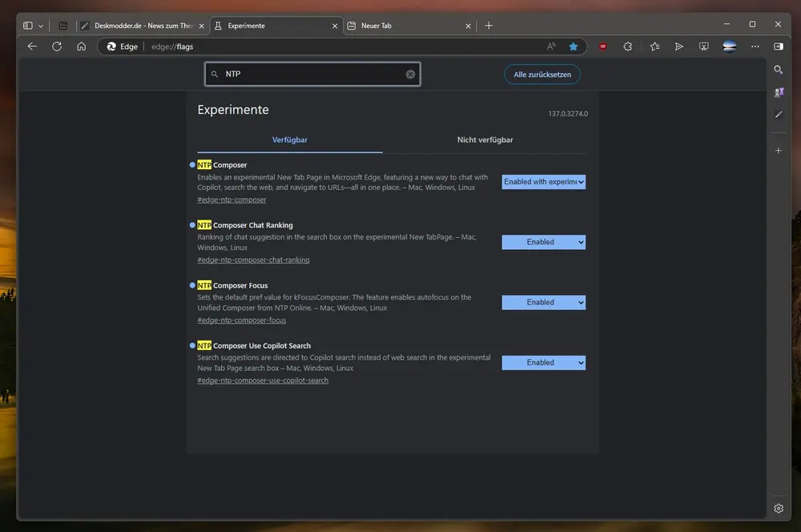Go back with the back arrow
The width and height of the screenshot is (801, 532).
[x=32, y=46]
